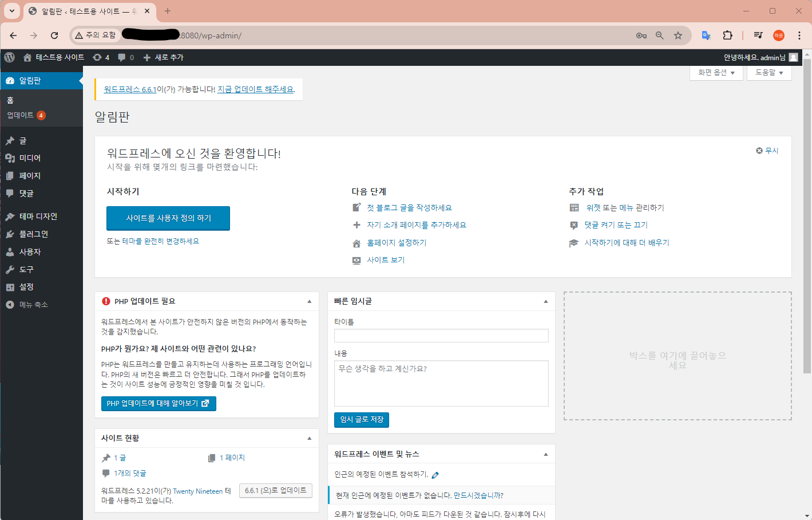Go back in browser history

click(x=13, y=36)
